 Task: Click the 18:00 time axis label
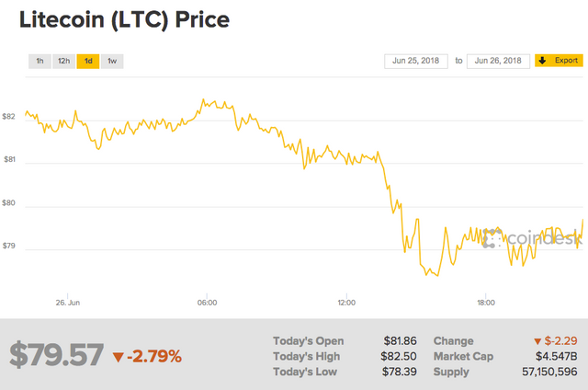pyautogui.click(x=486, y=302)
